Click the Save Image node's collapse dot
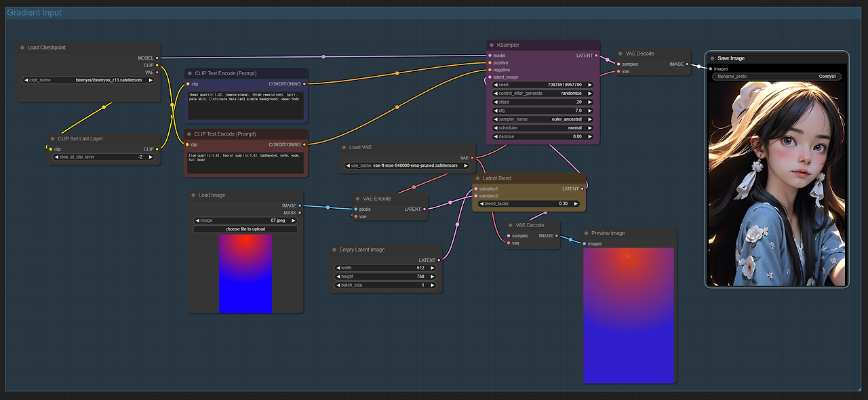Image resolution: width=868 pixels, height=400 pixels. click(712, 58)
